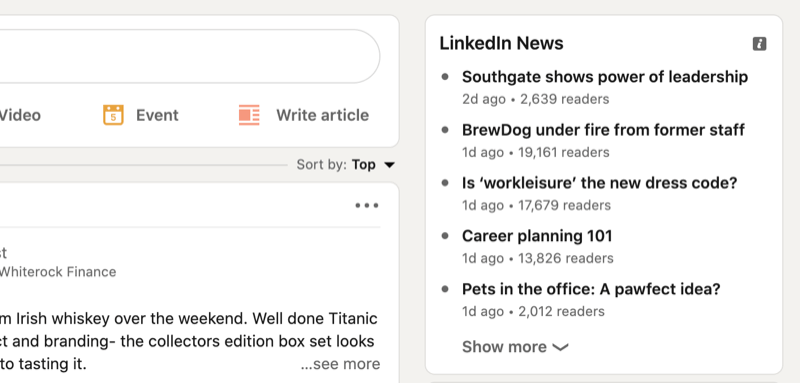800x383 pixels.
Task: Click the Show more chevron icon
Action: tap(560, 347)
